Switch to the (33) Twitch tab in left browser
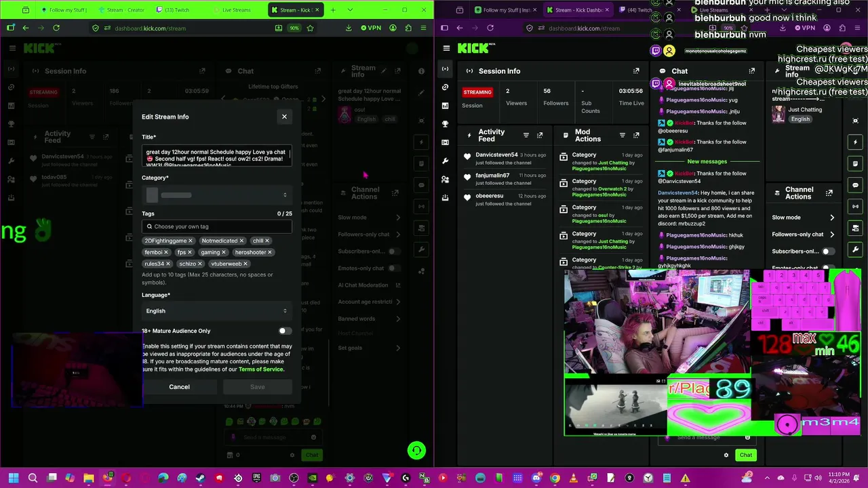Image resolution: width=868 pixels, height=488 pixels. click(178, 10)
